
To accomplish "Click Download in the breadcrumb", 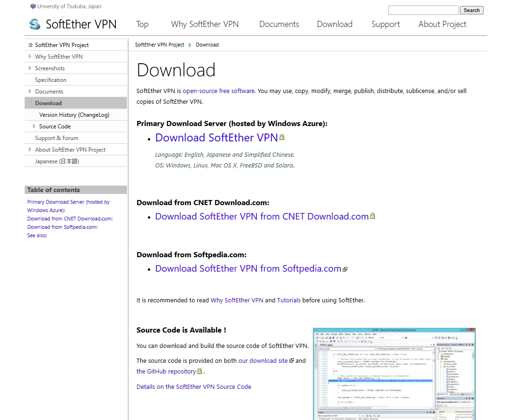I will 207,45.
